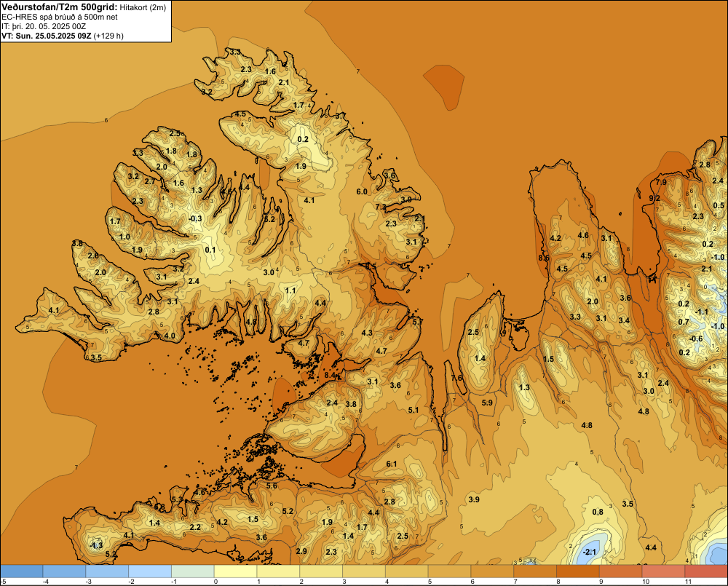Click the legend swatch between 10 and 11
This screenshot has height=586, width=728.
pyautogui.click(x=663, y=571)
